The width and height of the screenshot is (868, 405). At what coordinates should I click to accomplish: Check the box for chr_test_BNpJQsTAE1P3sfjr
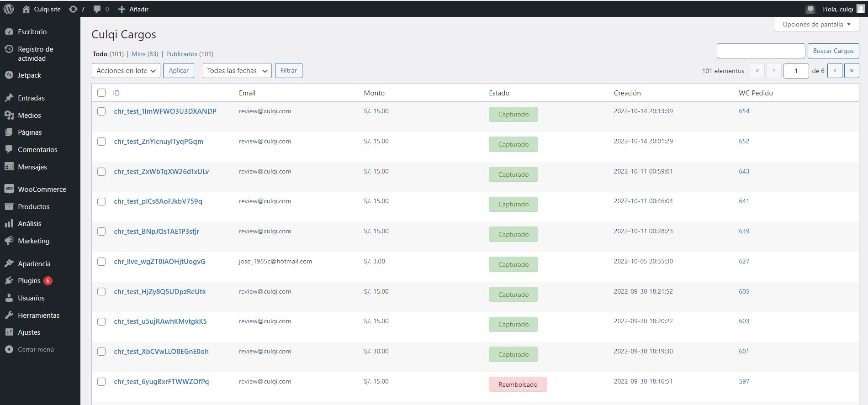[101, 231]
